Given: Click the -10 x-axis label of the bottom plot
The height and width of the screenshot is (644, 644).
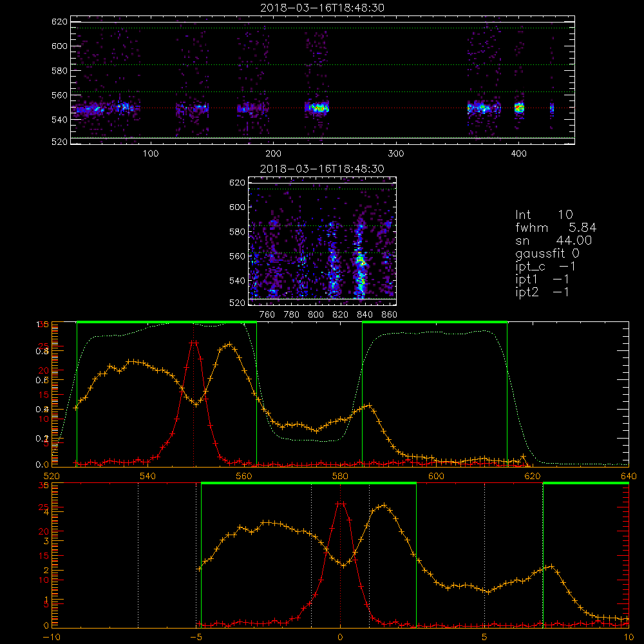Looking at the screenshot, I should click(52, 637).
